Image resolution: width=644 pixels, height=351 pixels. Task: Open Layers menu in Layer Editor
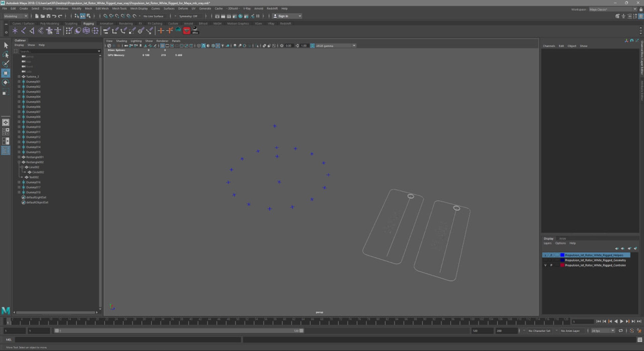pyautogui.click(x=547, y=244)
